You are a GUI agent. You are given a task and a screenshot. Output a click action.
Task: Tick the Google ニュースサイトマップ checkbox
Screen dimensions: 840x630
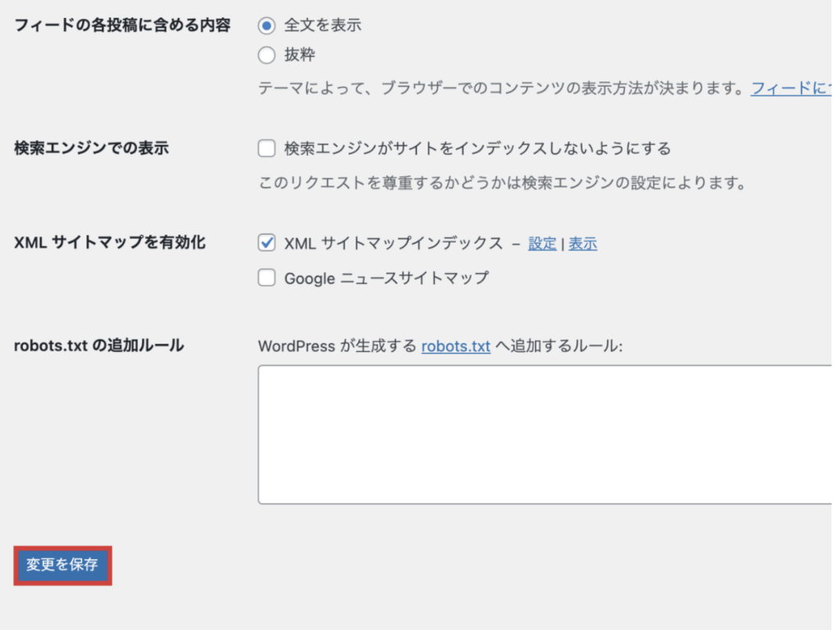[x=267, y=278]
